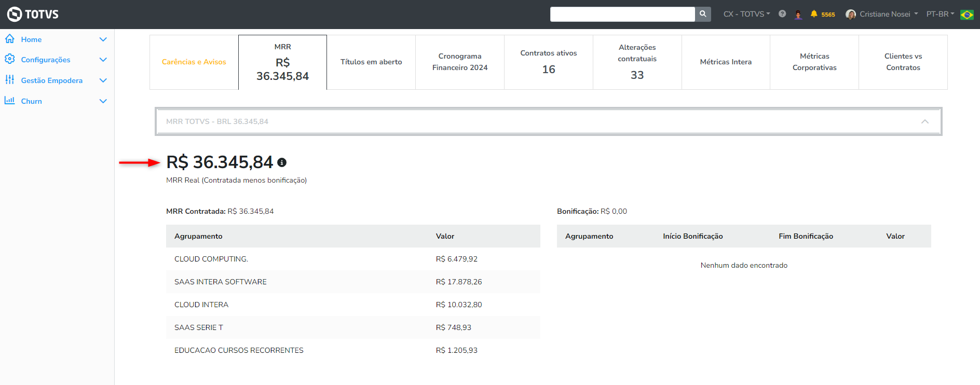Click the search magnifier button
Screen dimensions: 980x385
(x=703, y=14)
